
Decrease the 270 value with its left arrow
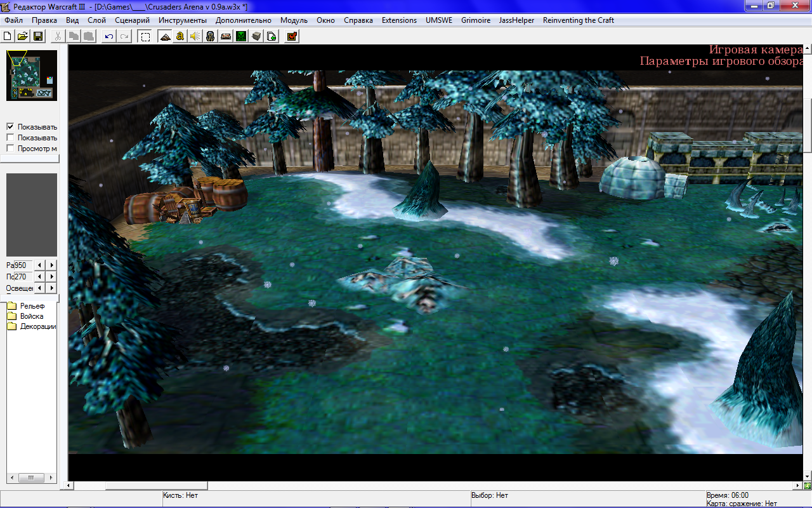[x=40, y=276]
